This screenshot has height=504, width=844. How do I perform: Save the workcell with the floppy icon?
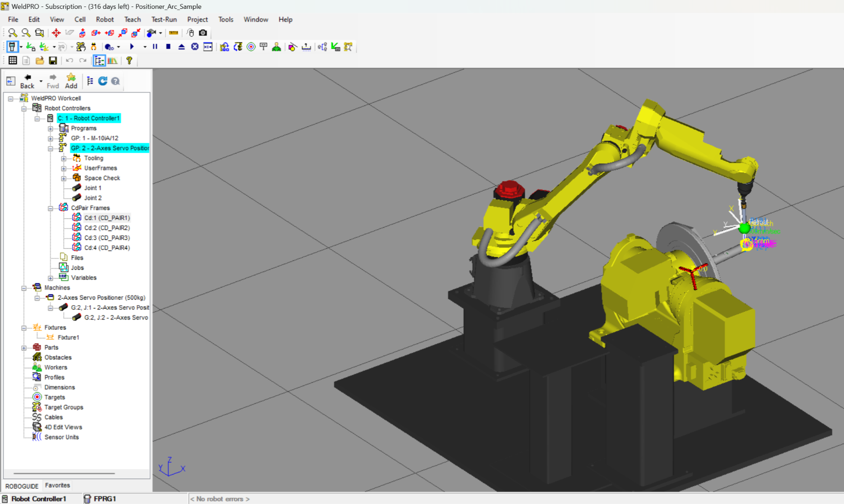tap(53, 60)
